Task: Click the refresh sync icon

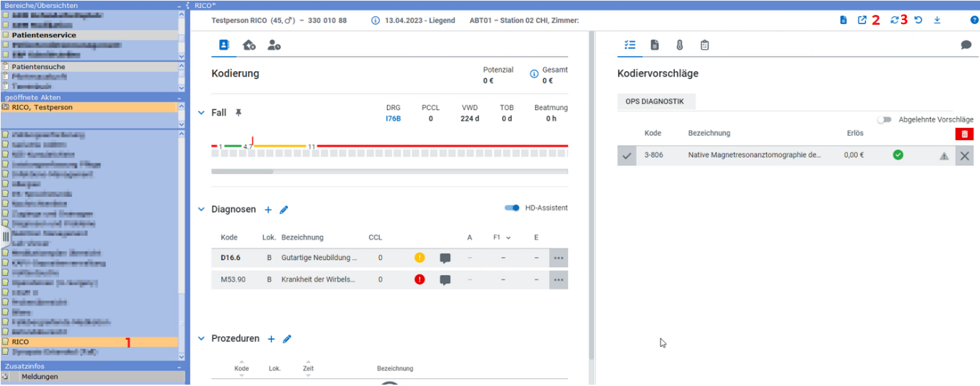Action: click(895, 20)
